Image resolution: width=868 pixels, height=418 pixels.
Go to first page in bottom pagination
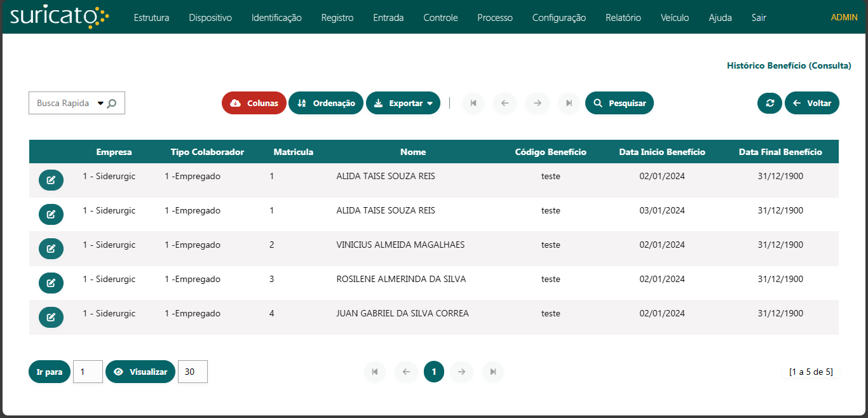click(375, 372)
